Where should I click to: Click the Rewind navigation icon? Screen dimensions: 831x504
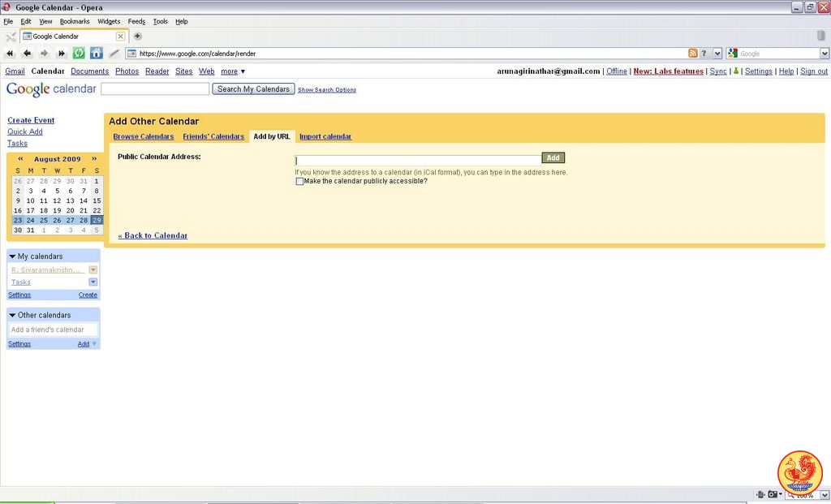[x=10, y=53]
